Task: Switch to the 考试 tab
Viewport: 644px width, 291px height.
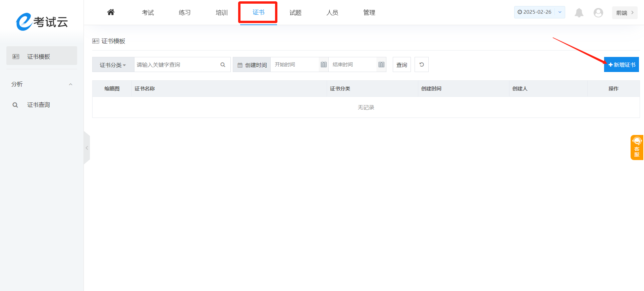Action: tap(148, 13)
